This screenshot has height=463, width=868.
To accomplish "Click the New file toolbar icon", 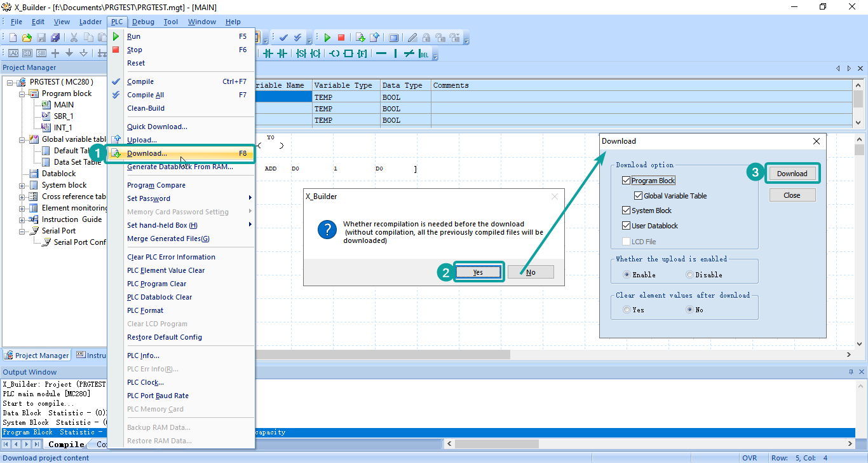I will pyautogui.click(x=13, y=38).
